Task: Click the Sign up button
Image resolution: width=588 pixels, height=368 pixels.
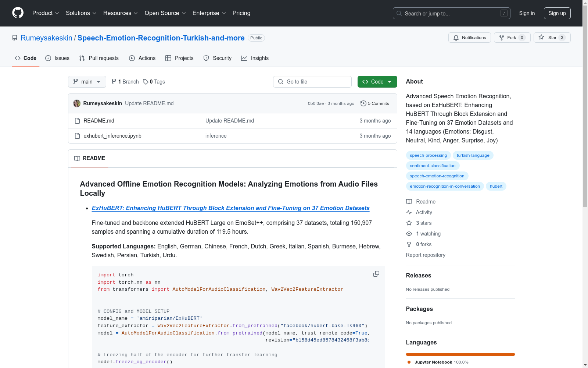Action: pos(557,13)
